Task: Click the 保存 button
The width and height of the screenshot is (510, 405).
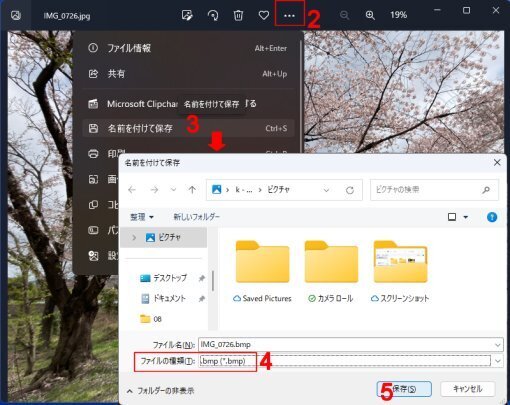Action: point(404,389)
